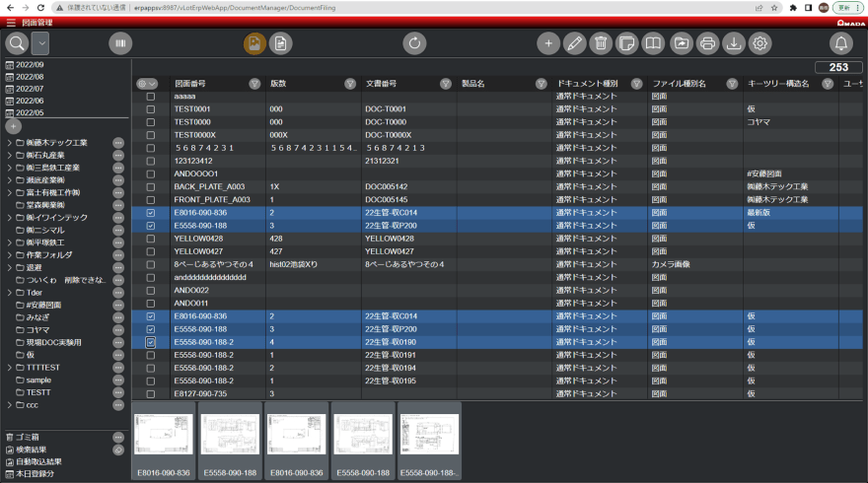The height and width of the screenshot is (483, 868).
Task: Uncheck the E5558-090-188-2 version 4 row
Action: (x=151, y=342)
